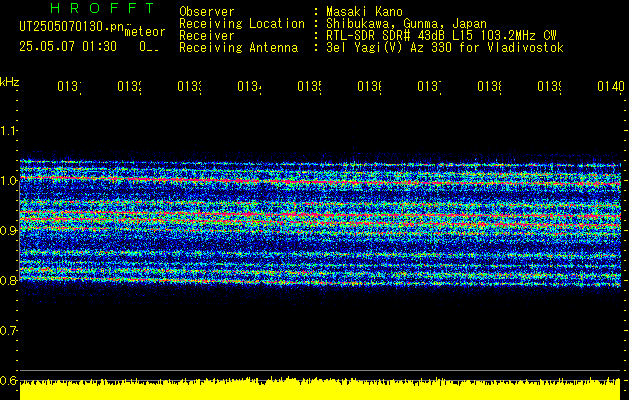Click the 0140 time marker
Screen dimensions: 629x400
click(x=611, y=86)
